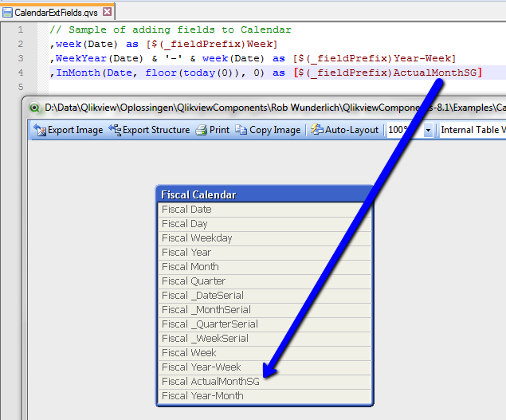This screenshot has width=506, height=420.
Task: Close the CalendarExtFields.qvs tab
Action: point(107,12)
